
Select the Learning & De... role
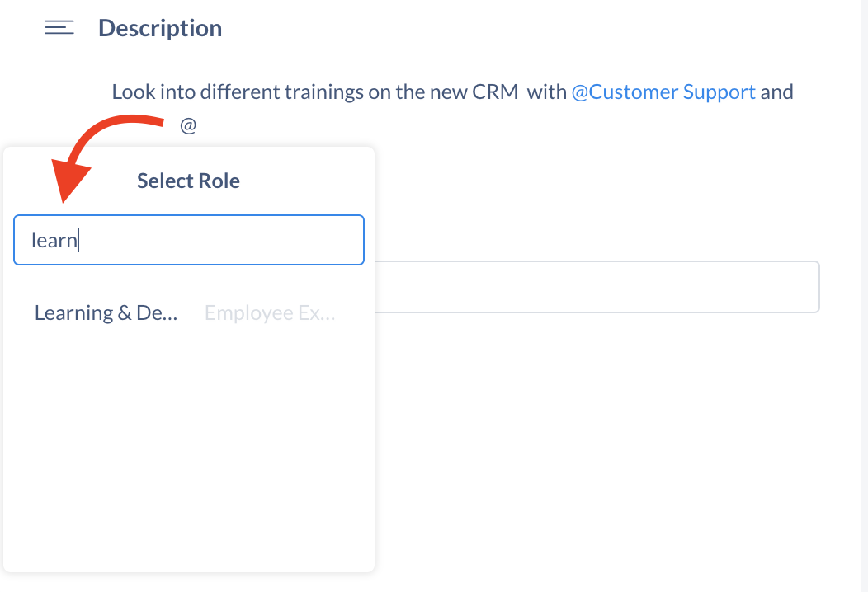pos(106,313)
